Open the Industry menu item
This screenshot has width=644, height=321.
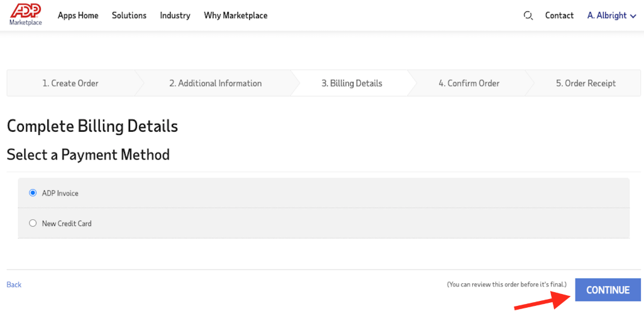(175, 16)
